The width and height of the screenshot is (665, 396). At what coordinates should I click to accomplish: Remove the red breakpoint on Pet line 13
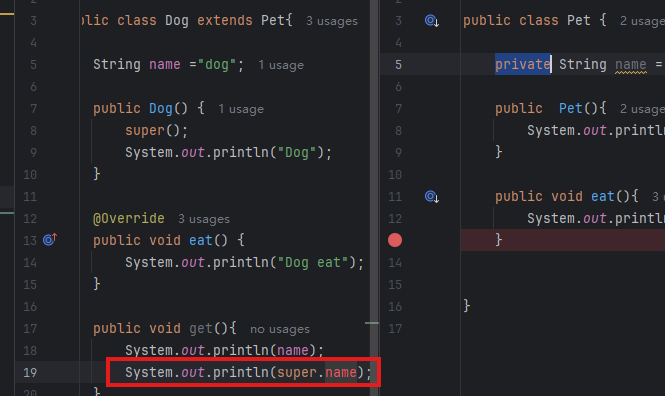pyautogui.click(x=395, y=240)
